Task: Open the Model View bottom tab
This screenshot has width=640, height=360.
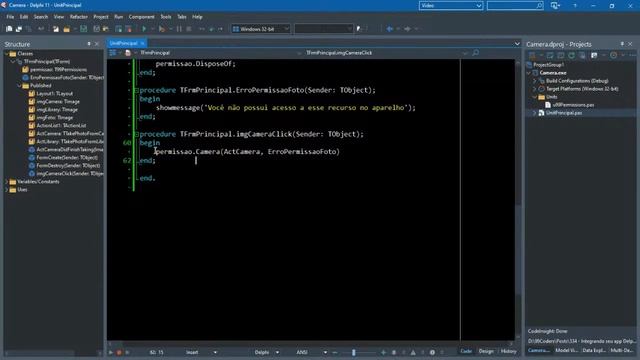Action: [x=566, y=350]
